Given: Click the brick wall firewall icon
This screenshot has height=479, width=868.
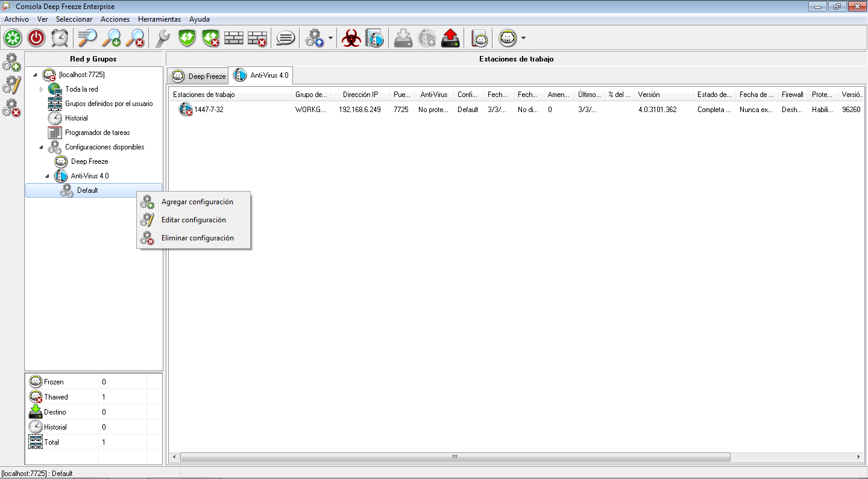Looking at the screenshot, I should pos(234,39).
